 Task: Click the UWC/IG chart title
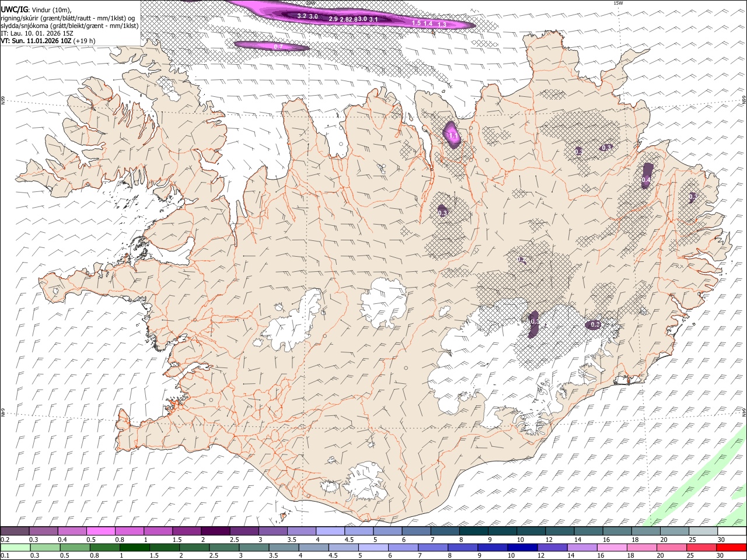coord(14,9)
